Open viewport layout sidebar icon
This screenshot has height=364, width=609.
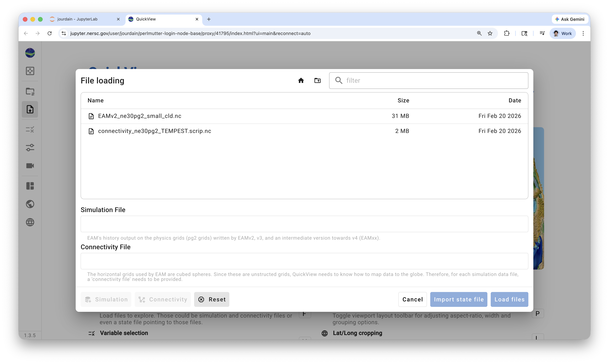click(x=30, y=186)
